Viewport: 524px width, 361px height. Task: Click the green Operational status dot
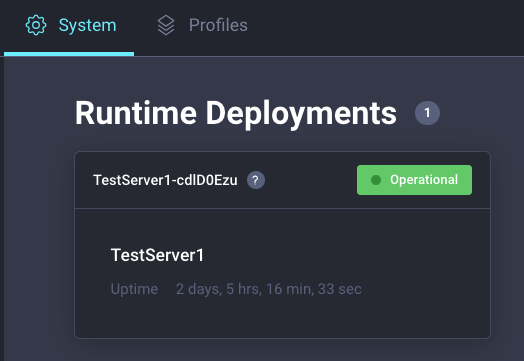(x=376, y=180)
